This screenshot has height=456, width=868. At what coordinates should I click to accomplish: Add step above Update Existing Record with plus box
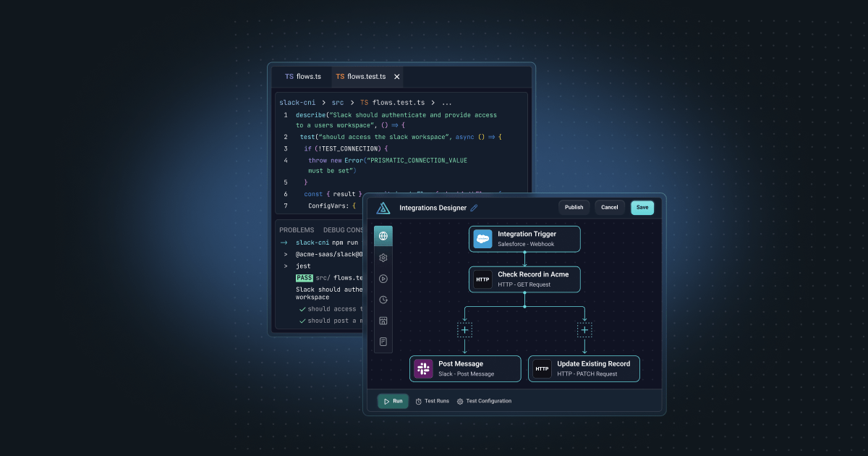584,330
